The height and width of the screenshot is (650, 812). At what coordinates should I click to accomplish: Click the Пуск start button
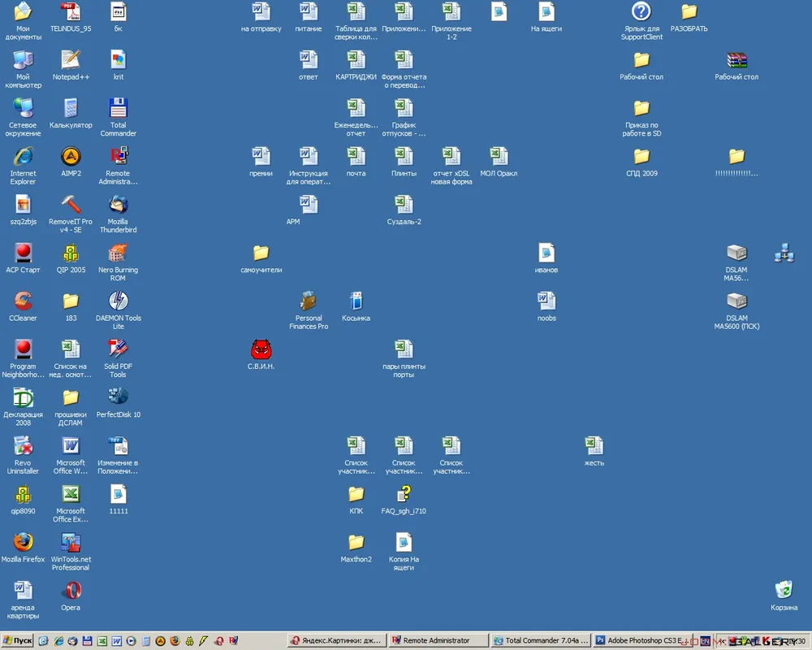17,641
